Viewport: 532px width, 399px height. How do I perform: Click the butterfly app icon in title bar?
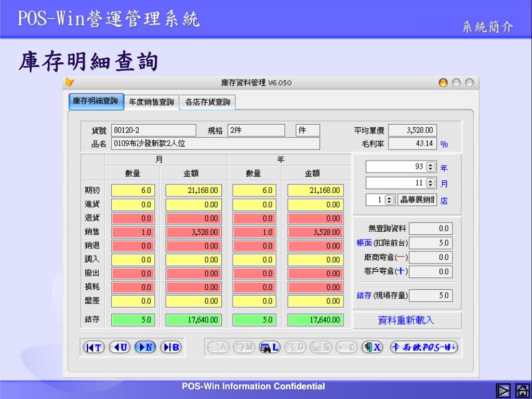pos(69,83)
